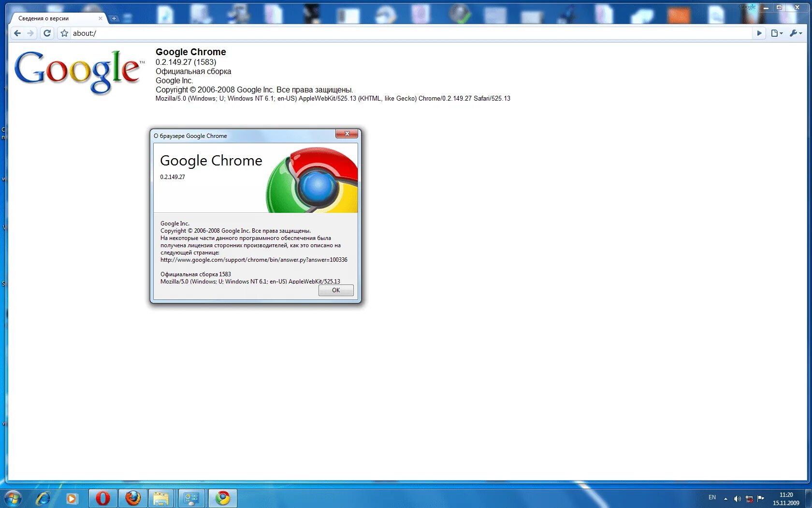This screenshot has width=812, height=508.
Task: Bookmark this page with the star icon
Action: coord(64,33)
